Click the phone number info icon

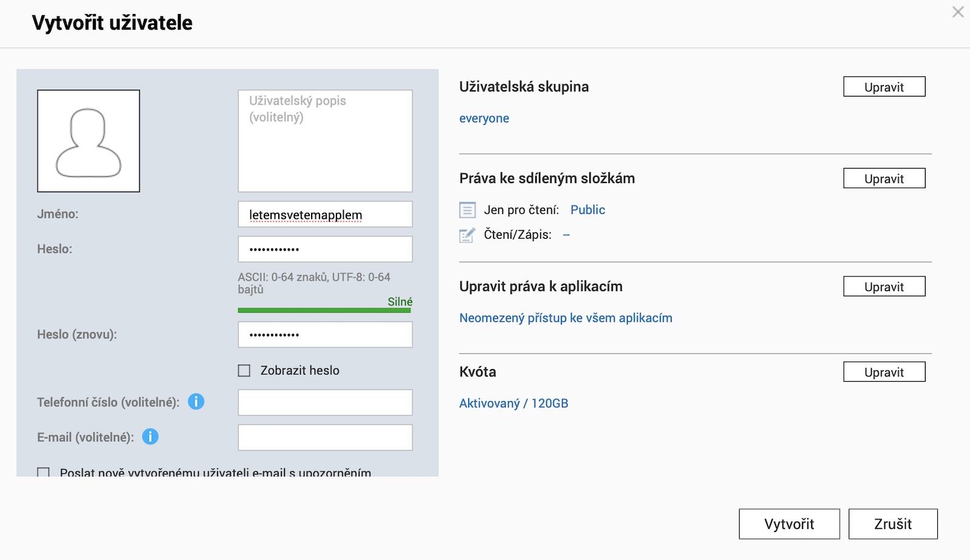196,402
